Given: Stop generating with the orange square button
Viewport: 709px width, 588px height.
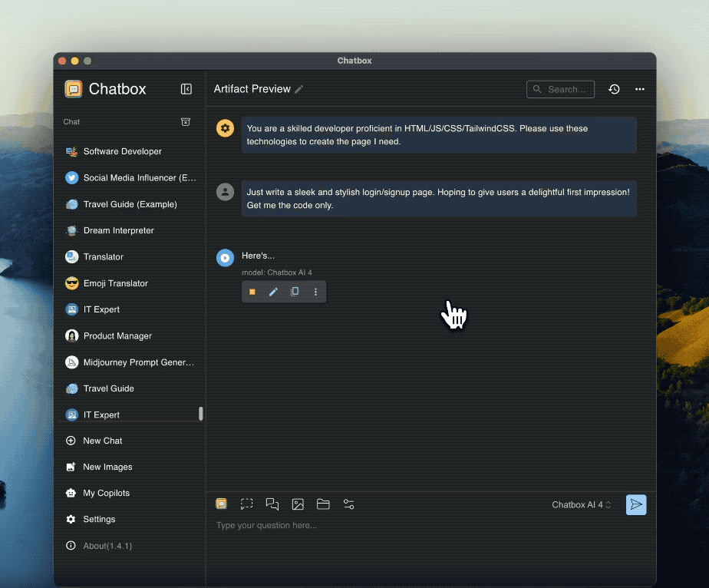Looking at the screenshot, I should coord(252,292).
